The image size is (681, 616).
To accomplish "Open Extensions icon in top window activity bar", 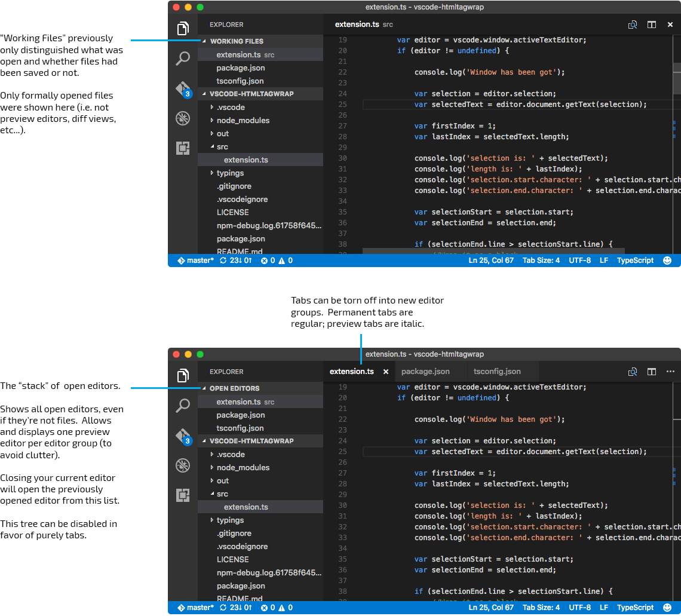I will click(x=183, y=148).
